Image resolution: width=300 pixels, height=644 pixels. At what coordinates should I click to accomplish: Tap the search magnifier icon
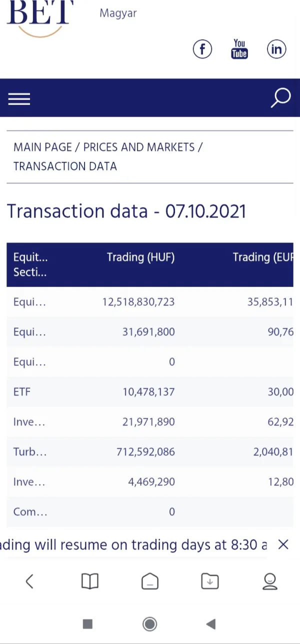[280, 98]
